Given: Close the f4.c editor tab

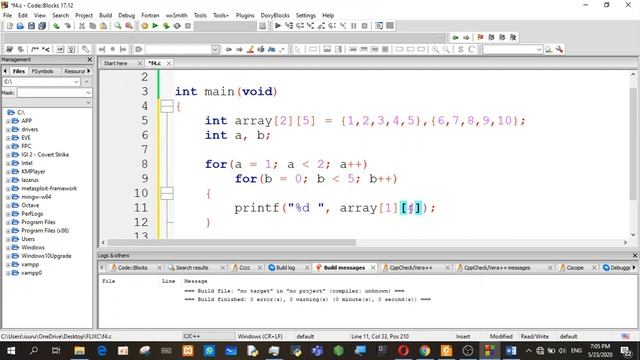Looking at the screenshot, I should 169,63.
